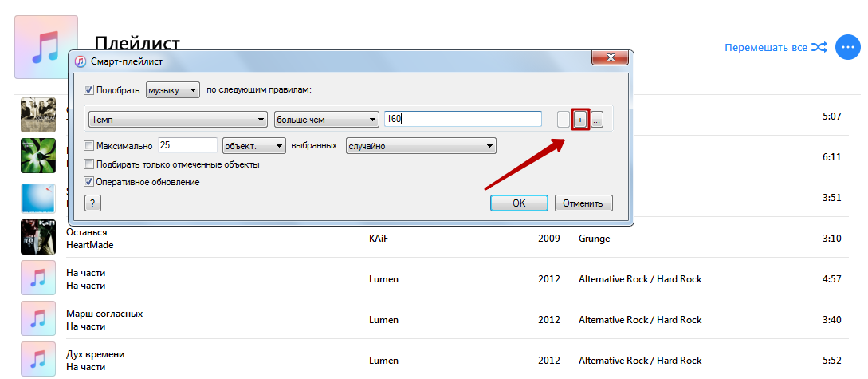Toggle the Подобрать checkbox
868x379 pixels.
click(x=89, y=90)
